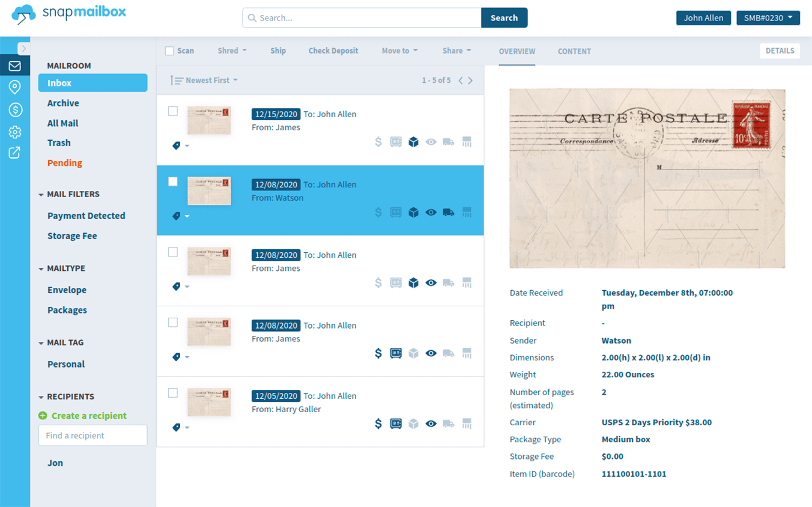Click the DETAILS button
Image resolution: width=812 pixels, height=507 pixels.
coord(780,51)
